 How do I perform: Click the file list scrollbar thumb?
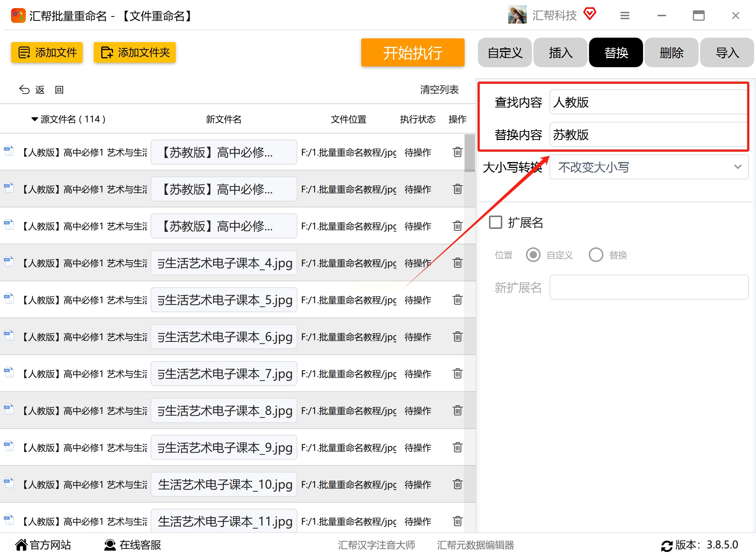(x=469, y=153)
